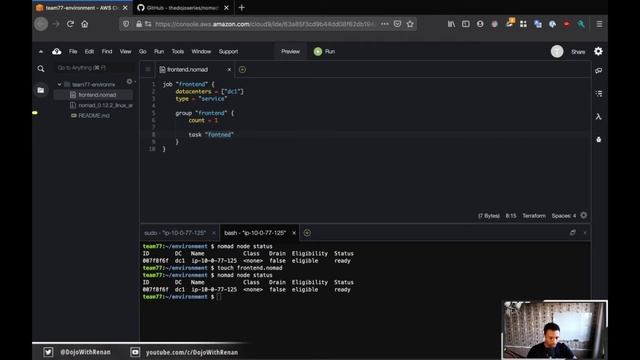Image resolution: width=640 pixels, height=360 pixels.
Task: Open the page actions three-dots menu
Action: [384, 24]
